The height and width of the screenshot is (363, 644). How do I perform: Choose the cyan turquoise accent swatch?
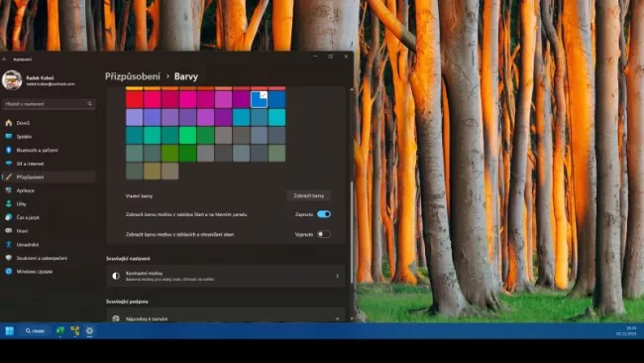(276, 118)
